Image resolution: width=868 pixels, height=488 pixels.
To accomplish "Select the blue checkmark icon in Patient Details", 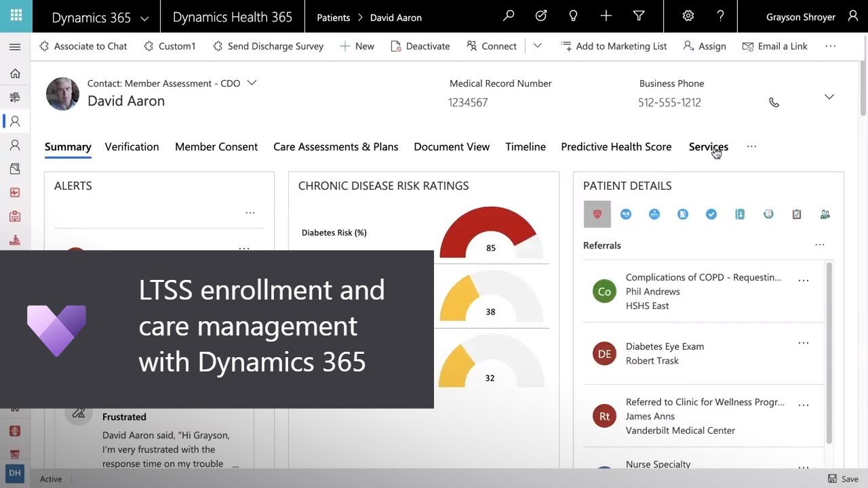I will tap(711, 214).
